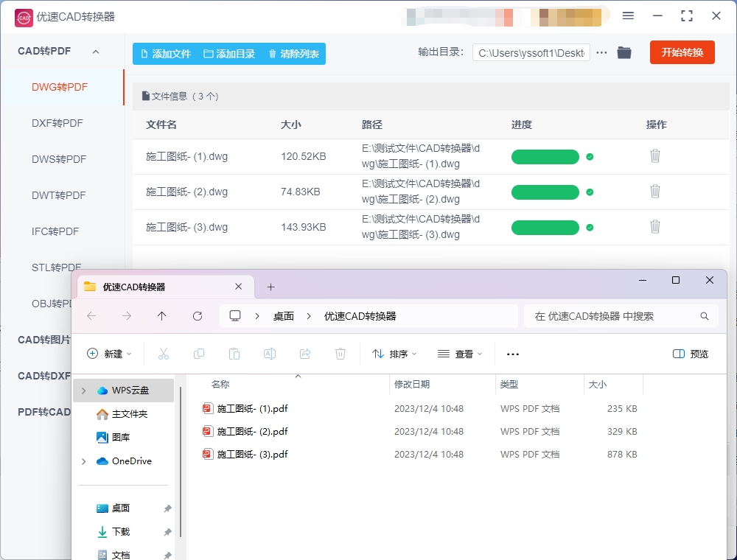Click the 输出目录 path input field
Screen dimensions: 737x560
click(531, 52)
